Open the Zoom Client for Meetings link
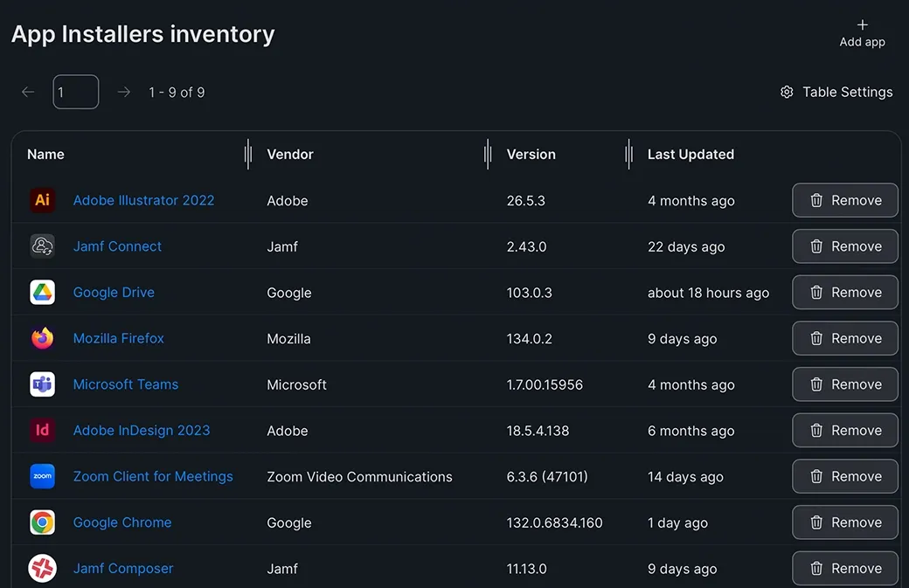Viewport: 909px width, 588px height. pos(153,476)
